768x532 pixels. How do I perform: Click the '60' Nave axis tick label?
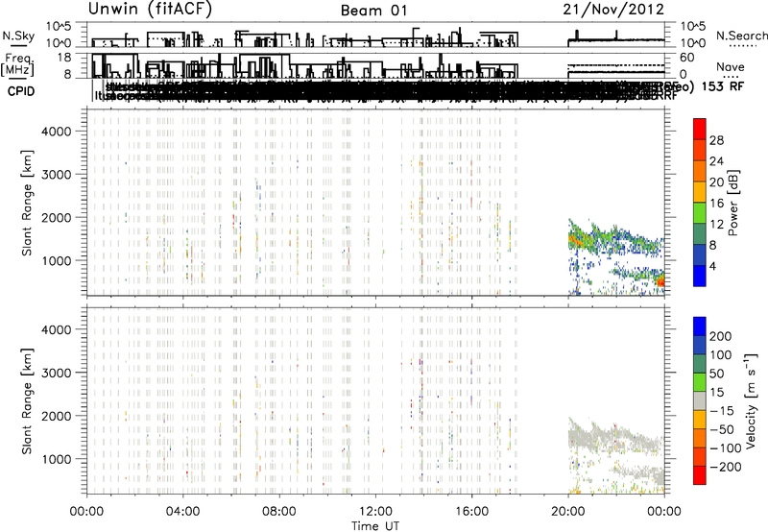pos(687,58)
